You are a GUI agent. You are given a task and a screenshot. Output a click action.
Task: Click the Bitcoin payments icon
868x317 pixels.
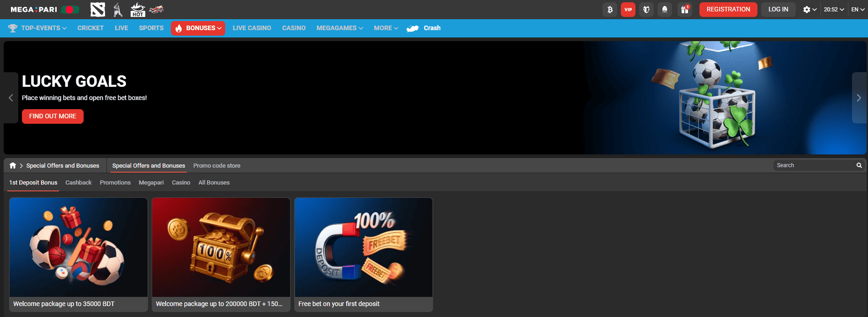610,10
